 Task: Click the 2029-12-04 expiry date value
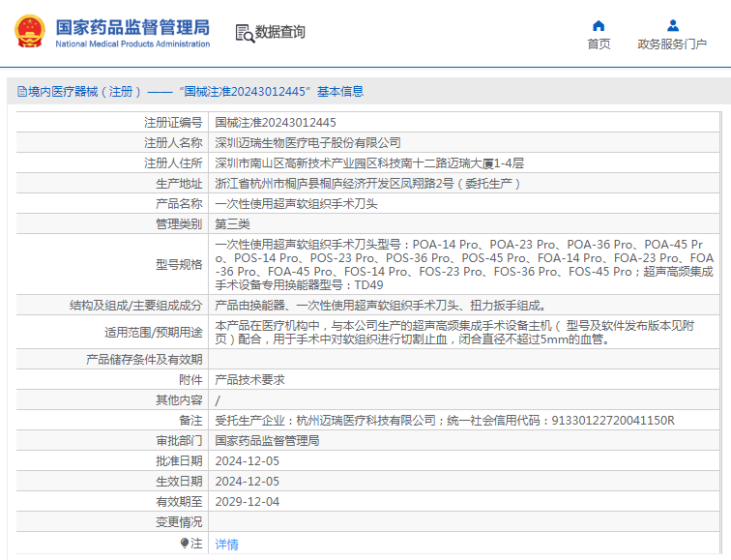247,501
